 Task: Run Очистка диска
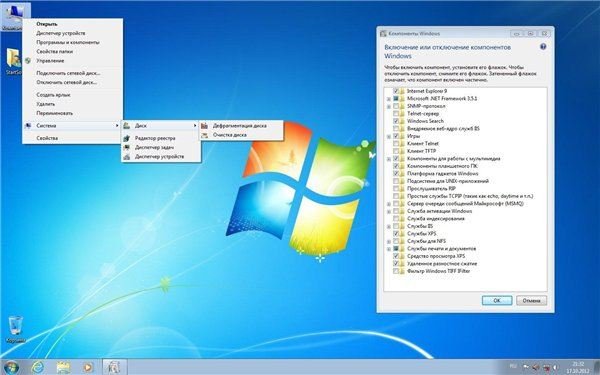click(x=241, y=135)
